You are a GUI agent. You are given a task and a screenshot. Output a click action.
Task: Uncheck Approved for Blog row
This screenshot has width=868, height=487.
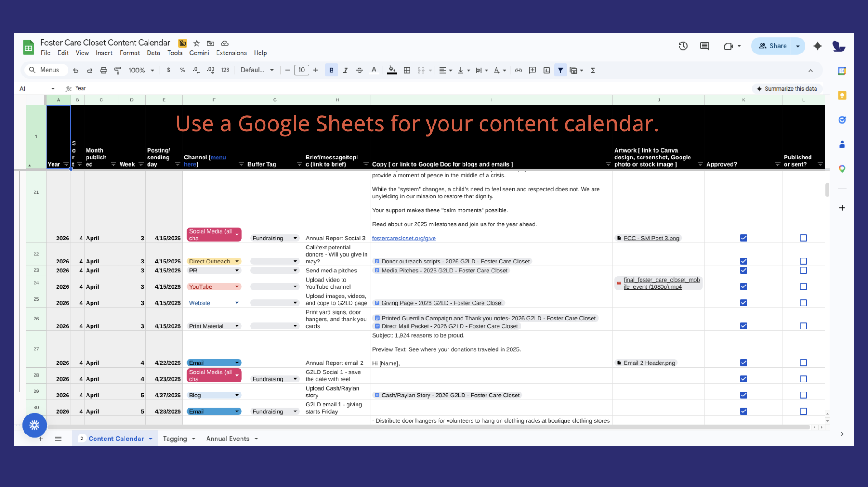(743, 395)
